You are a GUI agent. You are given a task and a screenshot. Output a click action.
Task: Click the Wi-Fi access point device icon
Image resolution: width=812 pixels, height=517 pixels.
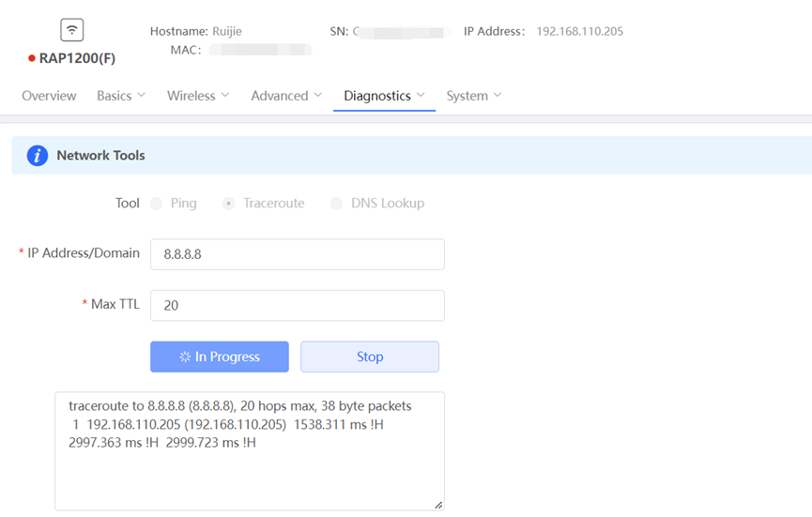tap(72, 30)
